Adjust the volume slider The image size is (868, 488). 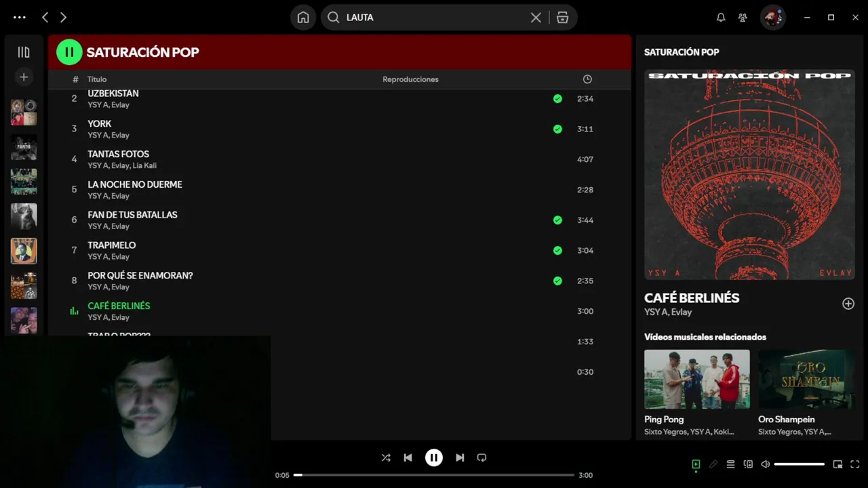point(800,464)
